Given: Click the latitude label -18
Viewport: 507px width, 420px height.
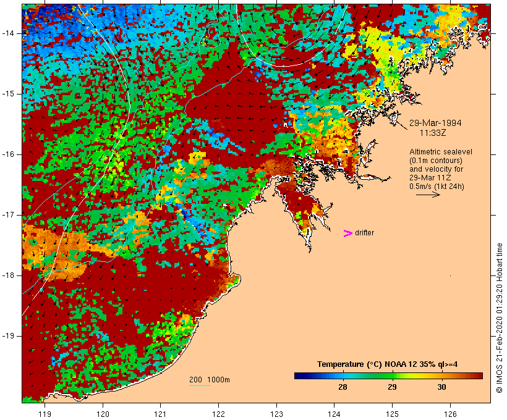Looking at the screenshot, I should click(x=8, y=275).
